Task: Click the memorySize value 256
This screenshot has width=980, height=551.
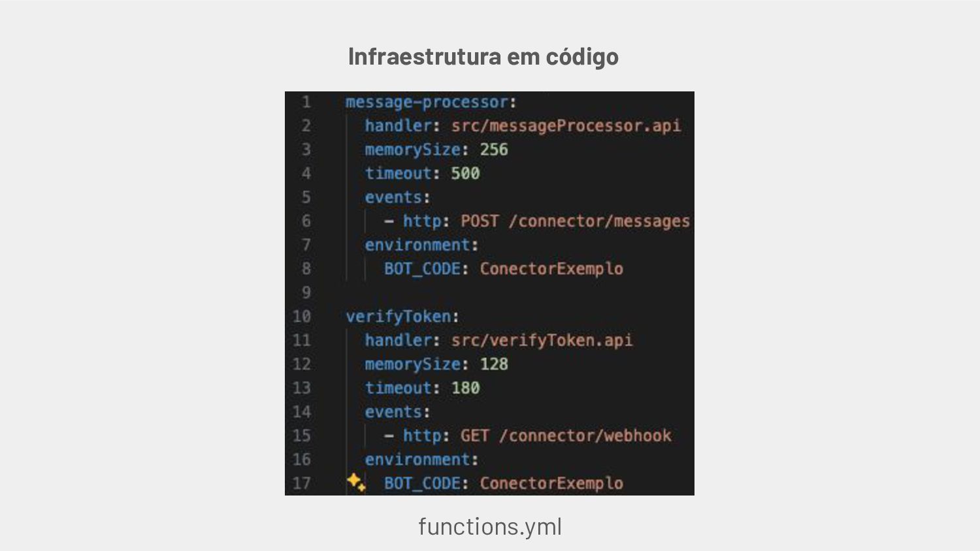Action: tap(494, 150)
